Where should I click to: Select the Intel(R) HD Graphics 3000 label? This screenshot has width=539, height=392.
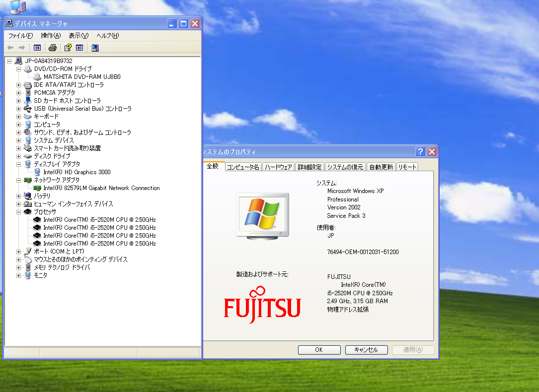click(x=77, y=172)
